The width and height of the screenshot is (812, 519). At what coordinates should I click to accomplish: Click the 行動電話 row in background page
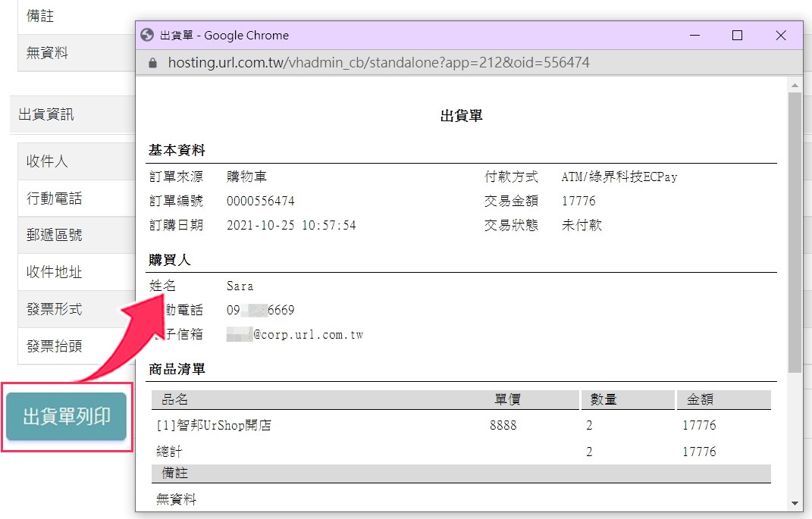click(x=77, y=199)
